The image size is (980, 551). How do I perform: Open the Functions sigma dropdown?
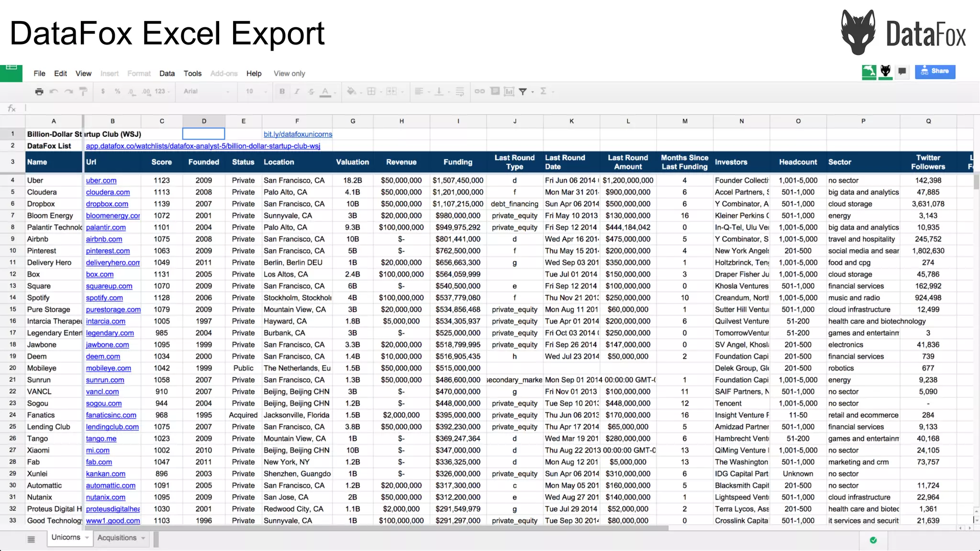[x=546, y=91]
